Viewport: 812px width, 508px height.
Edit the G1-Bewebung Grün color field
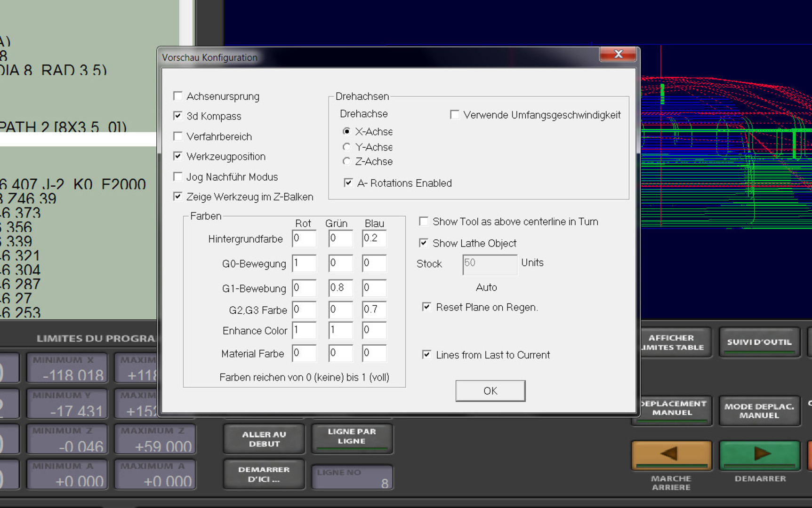[340, 288]
